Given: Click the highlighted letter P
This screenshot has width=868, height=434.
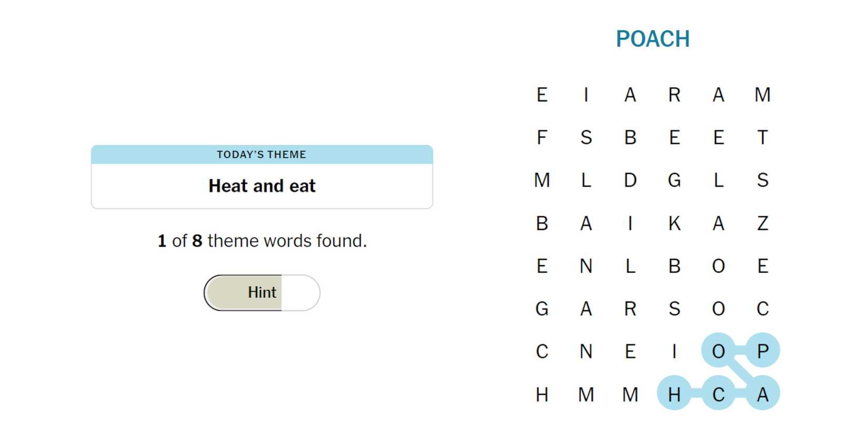Looking at the screenshot, I should pos(762,351).
